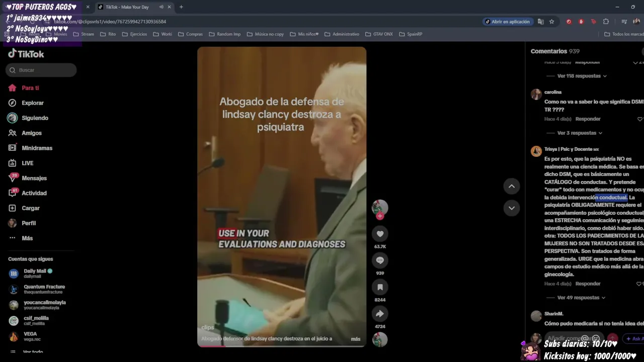
Task: Open the creator's avatar beside the video
Action: click(x=380, y=207)
